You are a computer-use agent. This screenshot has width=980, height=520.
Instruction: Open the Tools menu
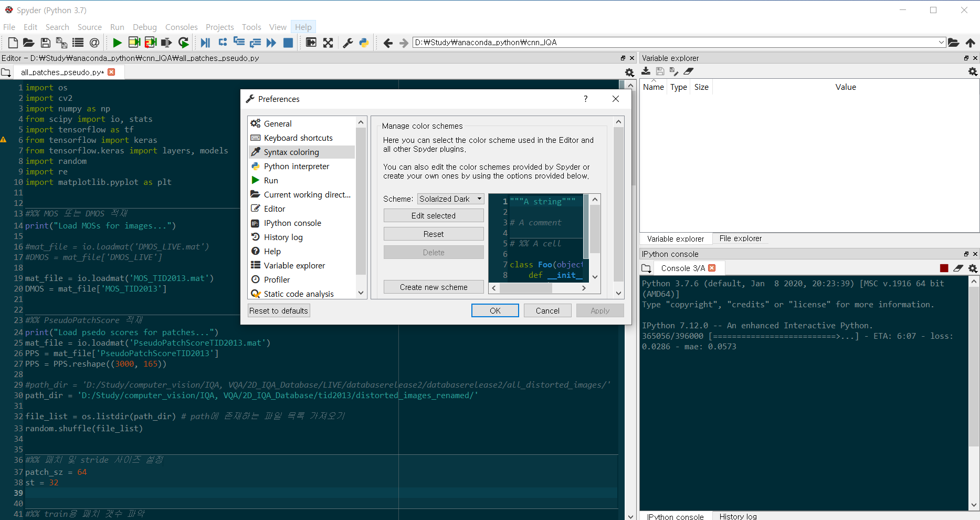pyautogui.click(x=251, y=27)
